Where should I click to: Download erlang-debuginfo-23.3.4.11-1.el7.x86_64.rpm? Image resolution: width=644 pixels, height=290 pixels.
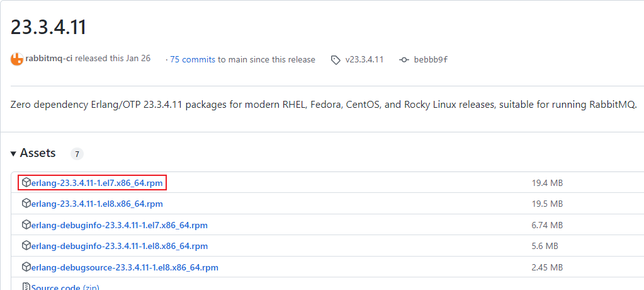tap(119, 226)
